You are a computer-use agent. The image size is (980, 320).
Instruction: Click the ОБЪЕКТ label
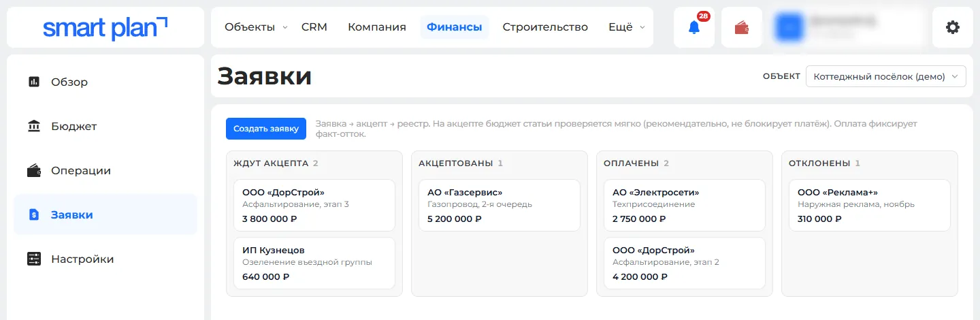click(x=781, y=76)
